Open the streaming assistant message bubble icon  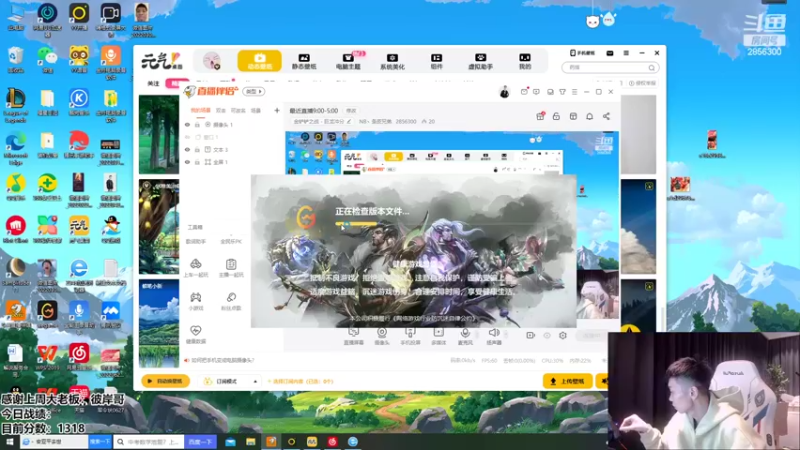click(x=536, y=92)
